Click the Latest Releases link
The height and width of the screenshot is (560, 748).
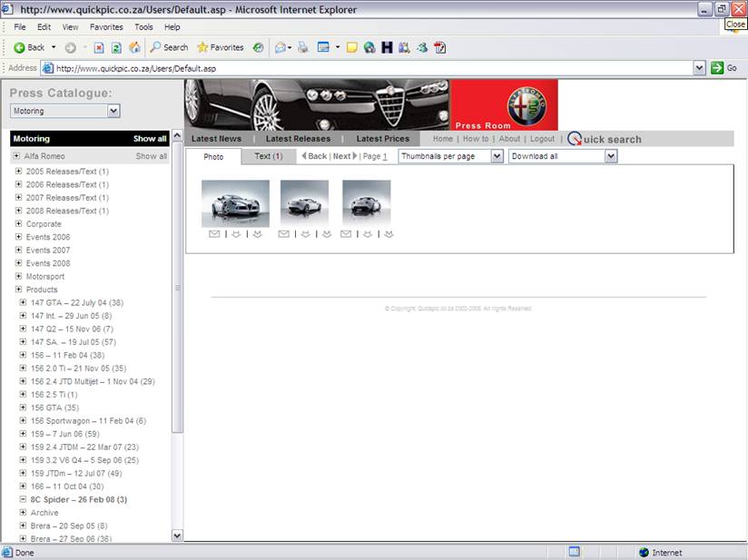click(x=298, y=138)
